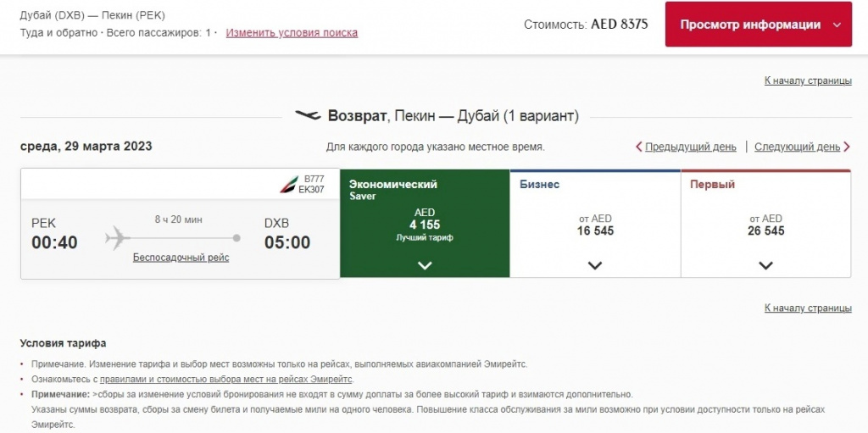The image size is (868, 433).
Task: Expand the First class fare options
Action: tap(765, 265)
